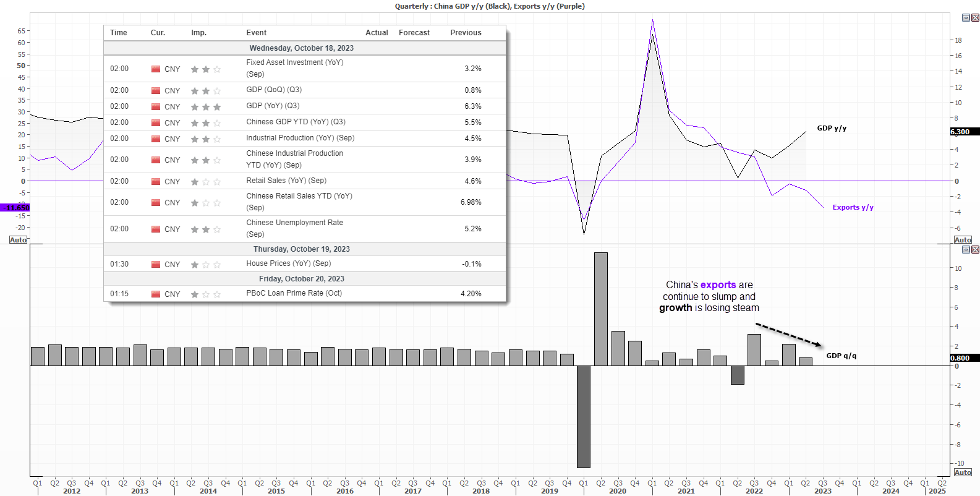This screenshot has width=980, height=496.
Task: Open the PBoC Loan Prime Rate (Oct) event
Action: [294, 293]
